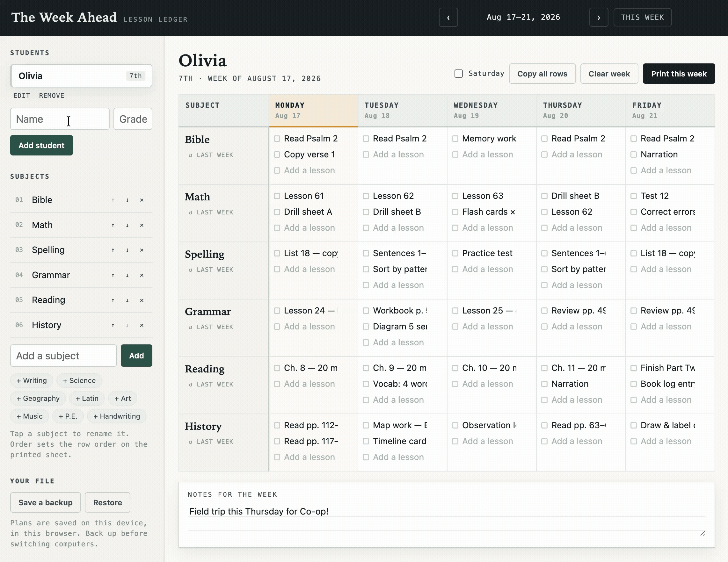Add the Music subject suggestion
This screenshot has width=728, height=562.
click(29, 416)
